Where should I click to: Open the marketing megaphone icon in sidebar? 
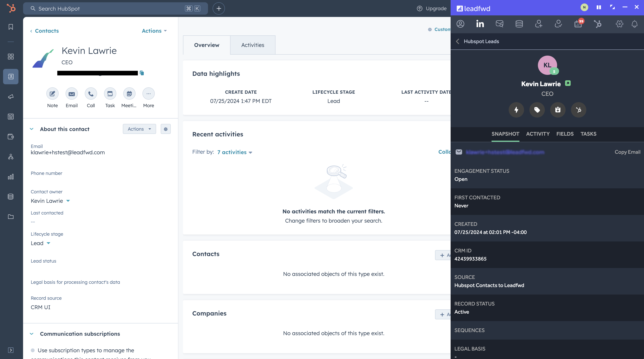coord(11,97)
